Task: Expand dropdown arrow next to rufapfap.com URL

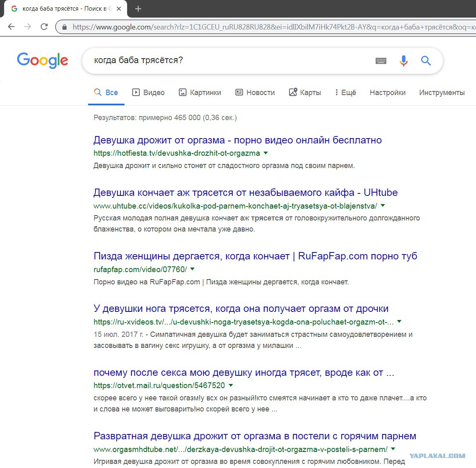Action: click(192, 269)
